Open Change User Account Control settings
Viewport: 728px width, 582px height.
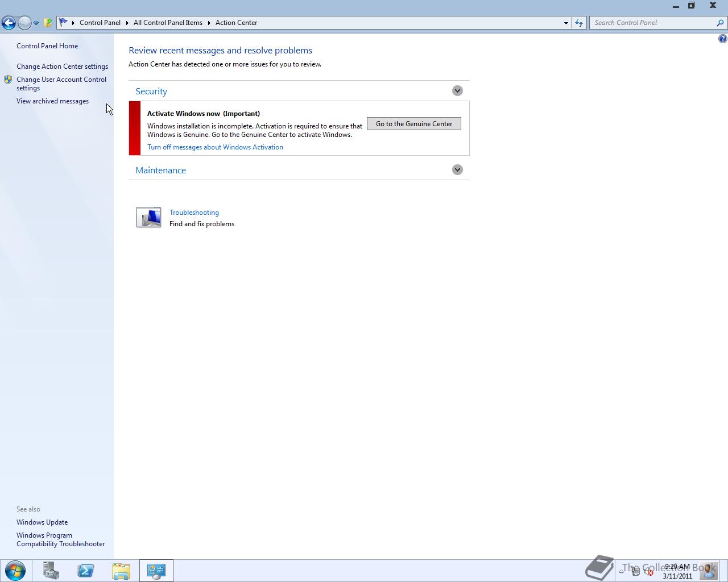[61, 84]
